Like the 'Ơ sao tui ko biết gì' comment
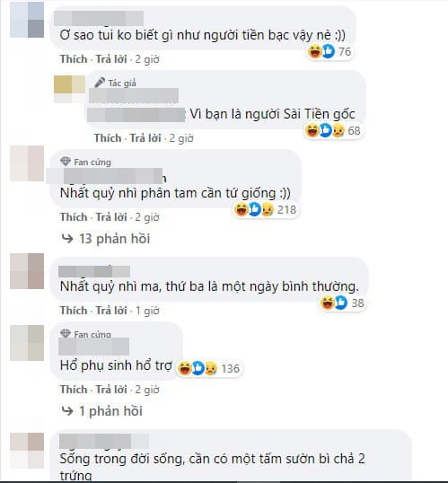The image size is (448, 483). point(74,59)
